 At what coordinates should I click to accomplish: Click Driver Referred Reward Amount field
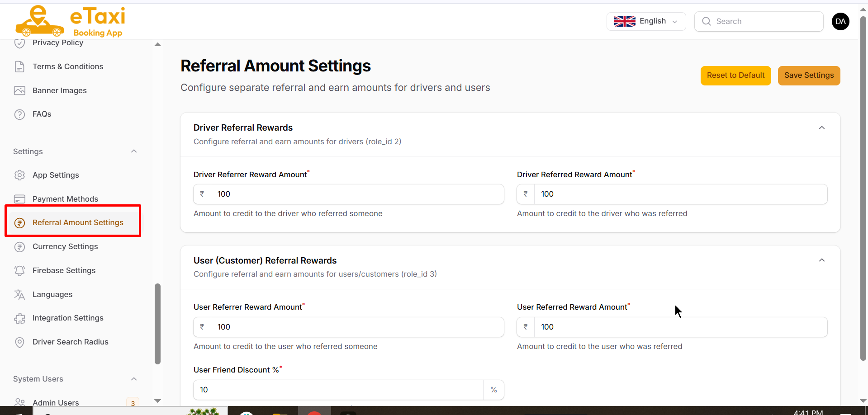[681, 194]
